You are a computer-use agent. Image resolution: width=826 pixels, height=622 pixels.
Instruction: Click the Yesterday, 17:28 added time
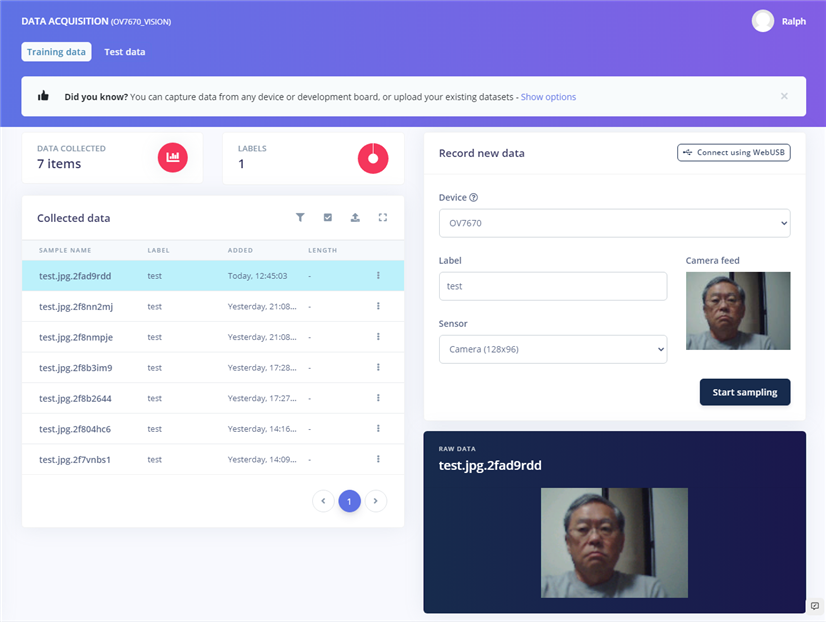[262, 368]
